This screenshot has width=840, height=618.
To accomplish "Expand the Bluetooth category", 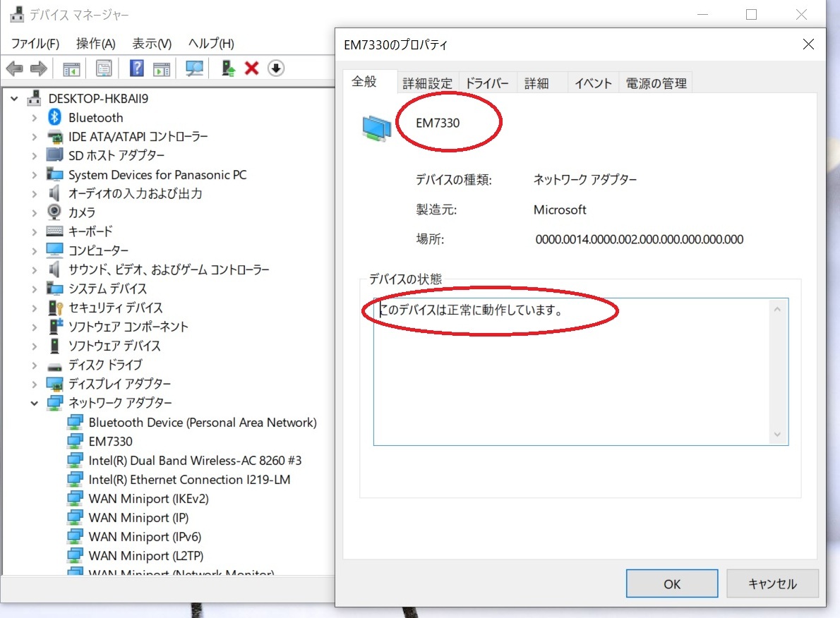I will 35,118.
